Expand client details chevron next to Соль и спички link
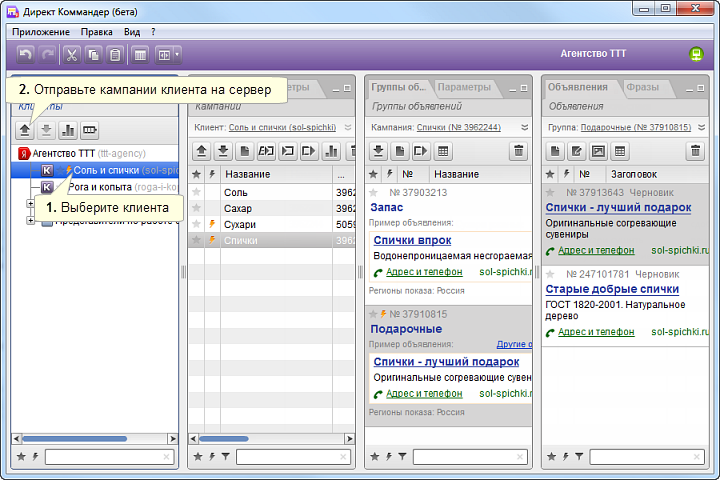Image resolution: width=720 pixels, height=480 pixels. (348, 127)
